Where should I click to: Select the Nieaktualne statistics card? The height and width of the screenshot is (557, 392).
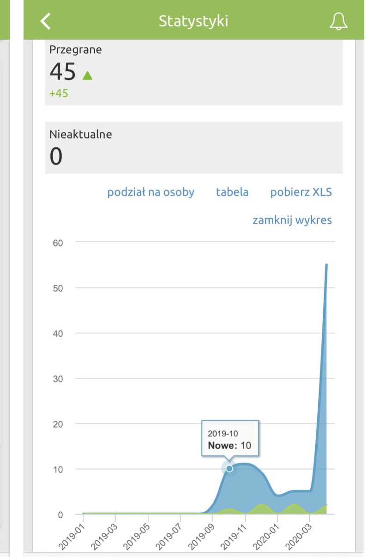pyautogui.click(x=193, y=147)
